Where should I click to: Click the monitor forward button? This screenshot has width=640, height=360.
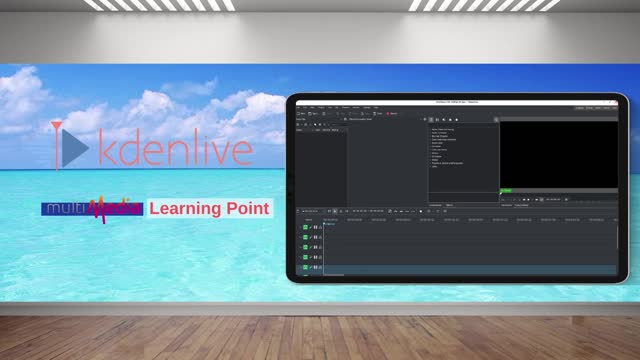click(536, 200)
